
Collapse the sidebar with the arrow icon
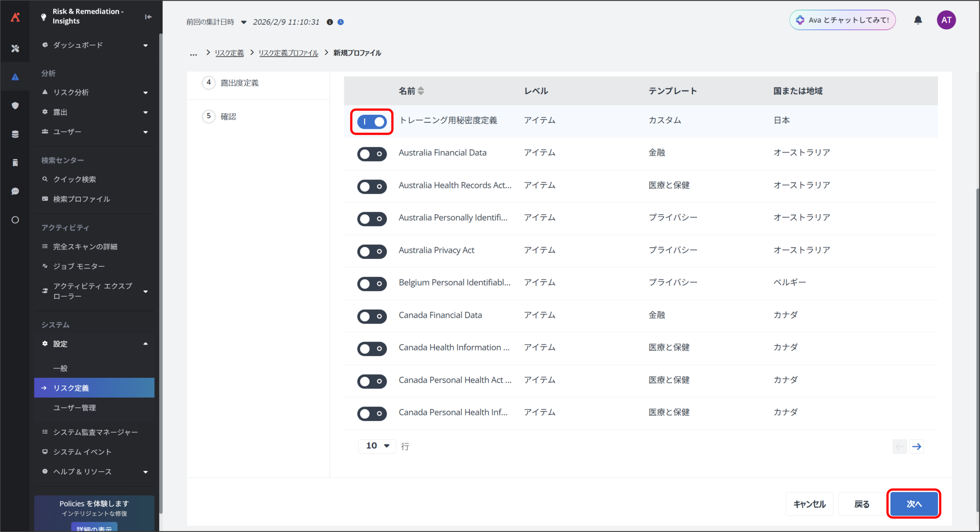pyautogui.click(x=148, y=16)
